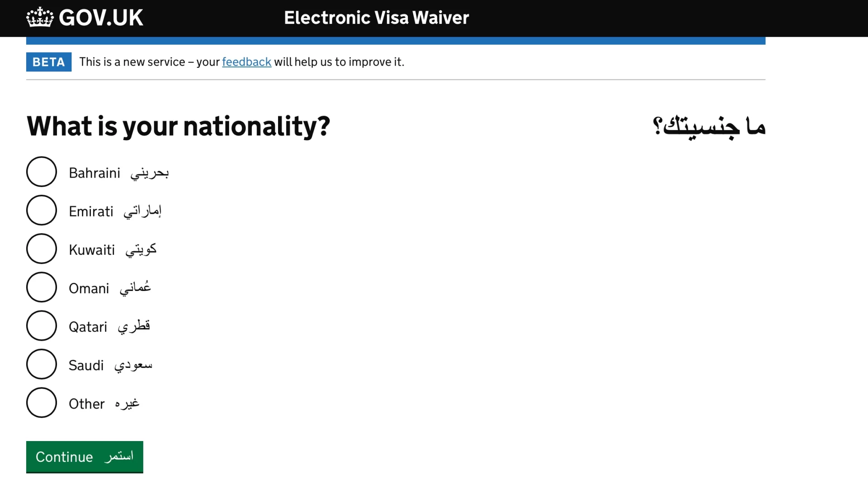The width and height of the screenshot is (868, 498).
Task: Select the Bahraini nationality radio button
Action: coord(41,173)
